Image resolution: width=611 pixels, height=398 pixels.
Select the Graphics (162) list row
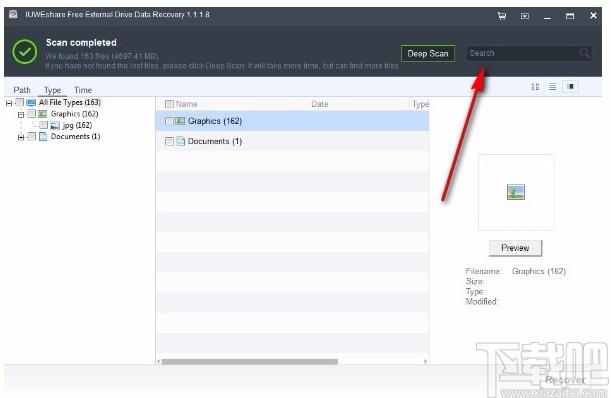coord(292,121)
